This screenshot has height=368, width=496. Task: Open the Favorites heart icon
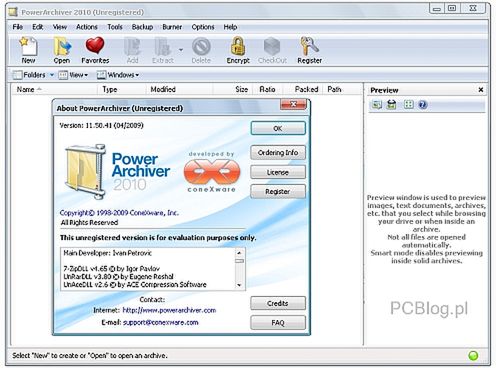pyautogui.click(x=95, y=50)
